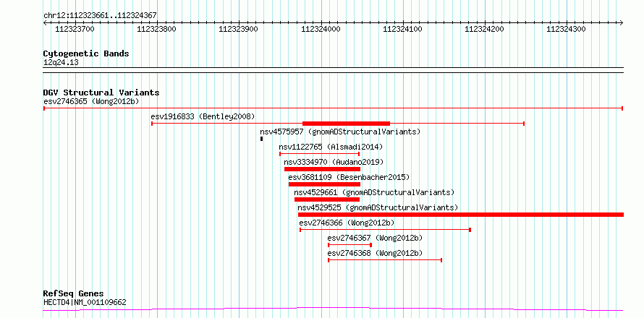
Task: Click the RefSeq Genes track title
Action: (x=74, y=294)
